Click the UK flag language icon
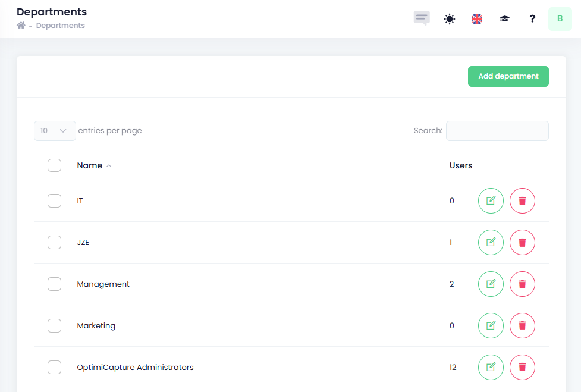The width and height of the screenshot is (581, 392). [477, 19]
